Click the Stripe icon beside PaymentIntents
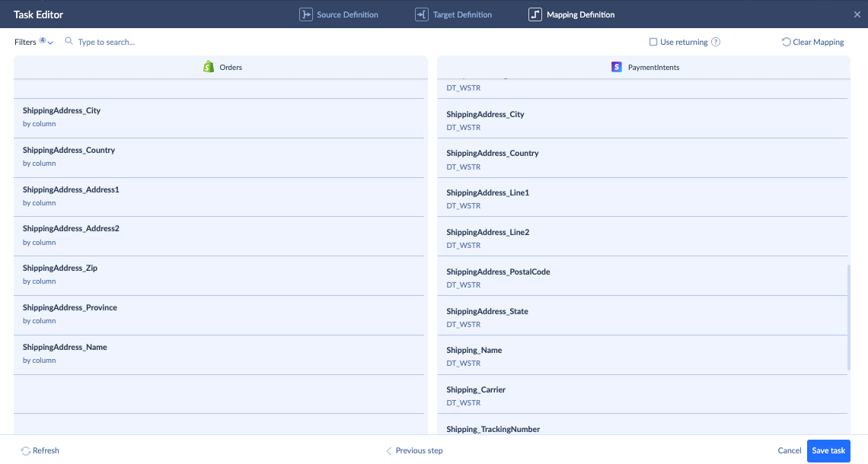Viewport: 868px width, 464px height. [616, 66]
